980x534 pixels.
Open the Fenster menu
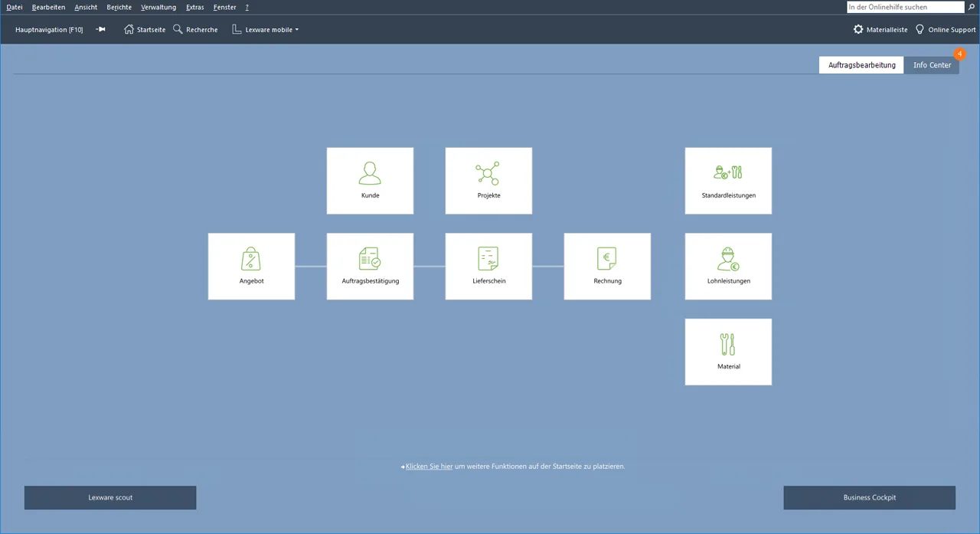224,7
